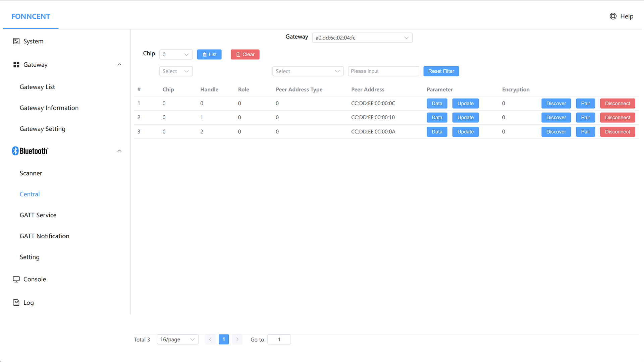This screenshot has height=362, width=644.
Task: Click Reset Filter button
Action: [x=441, y=71]
